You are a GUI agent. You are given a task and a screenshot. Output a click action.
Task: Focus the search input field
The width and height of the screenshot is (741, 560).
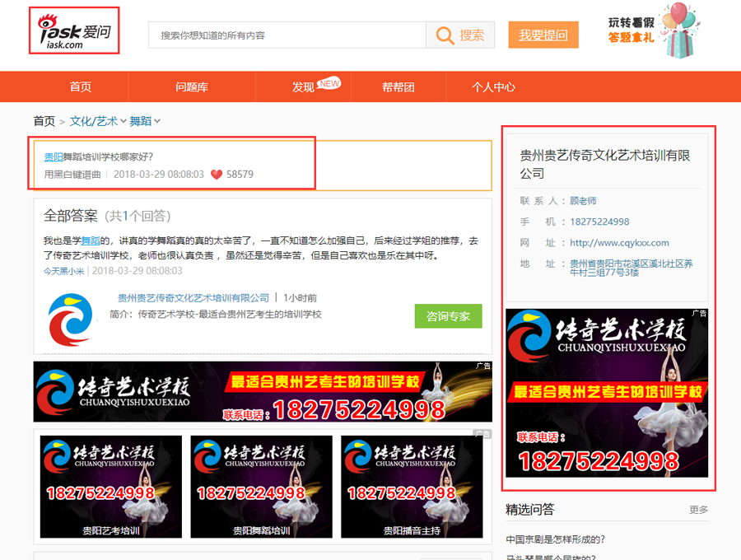[287, 35]
